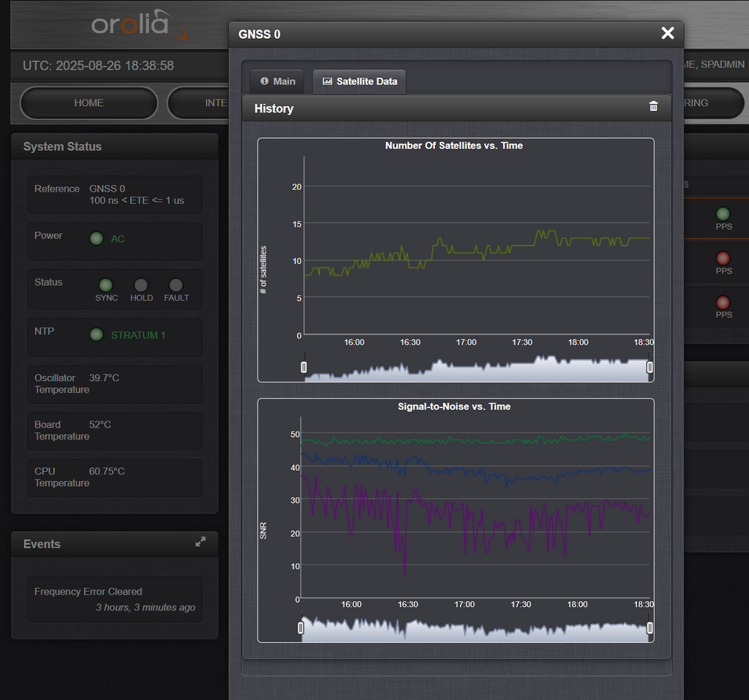
Task: Delete history with the trash icon
Action: coord(653,107)
